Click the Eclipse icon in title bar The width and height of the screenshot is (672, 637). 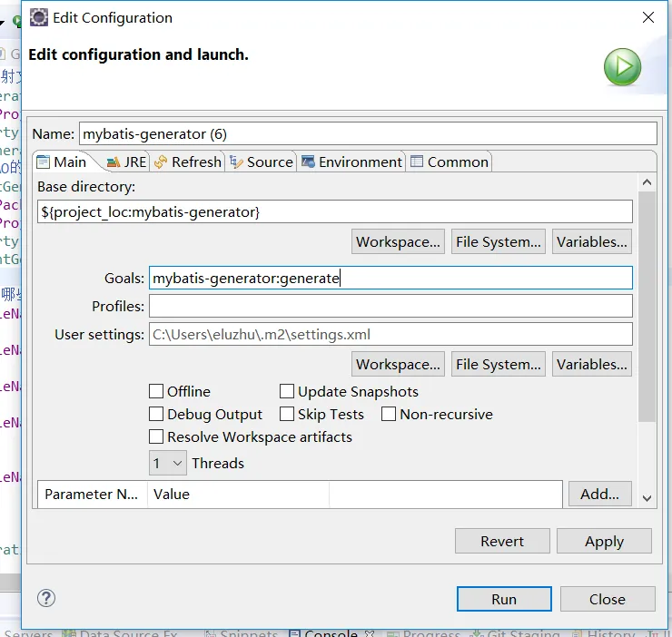coord(39,17)
